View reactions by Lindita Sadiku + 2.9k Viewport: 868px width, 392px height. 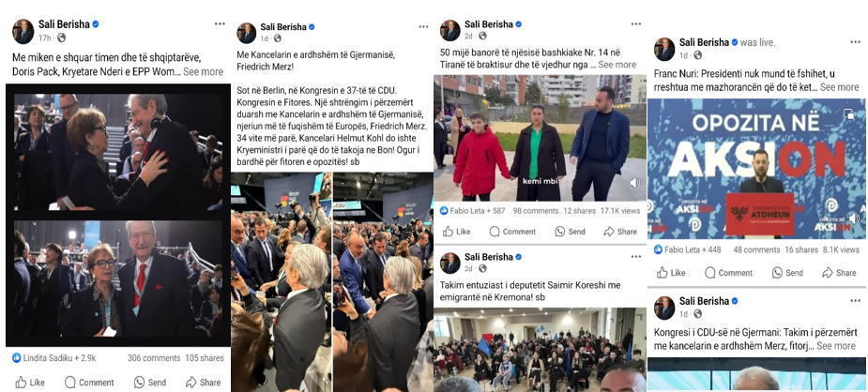[x=54, y=357]
